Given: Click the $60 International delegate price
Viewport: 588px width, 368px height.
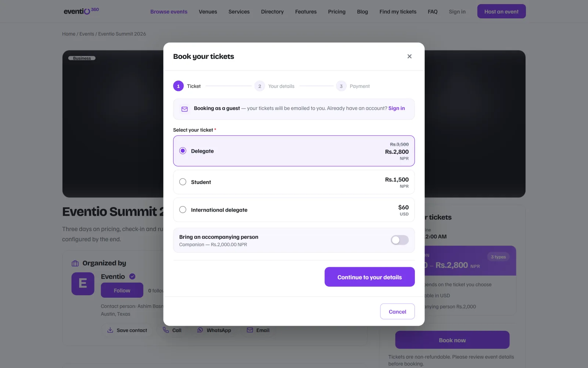Looking at the screenshot, I should pyautogui.click(x=404, y=208).
